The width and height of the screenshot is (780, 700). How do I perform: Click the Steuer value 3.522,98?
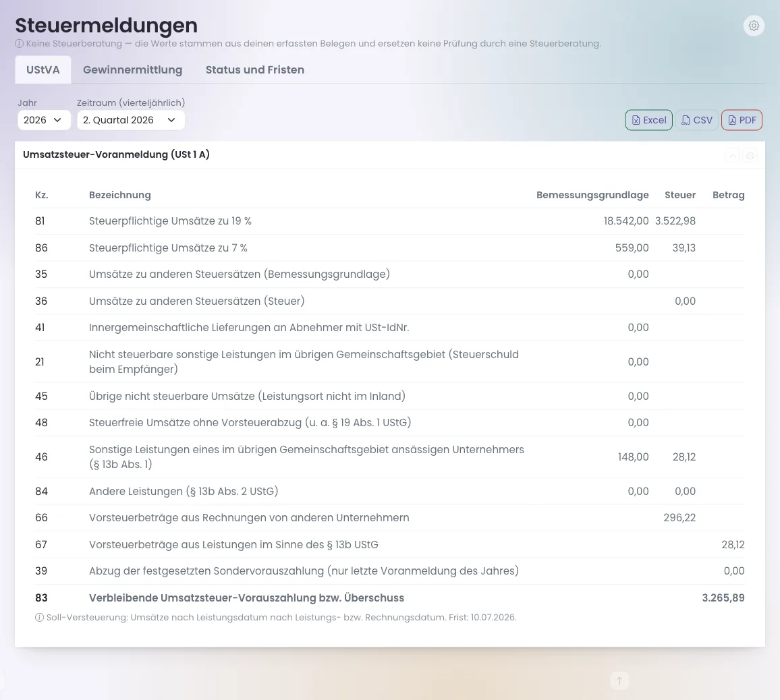coord(675,221)
